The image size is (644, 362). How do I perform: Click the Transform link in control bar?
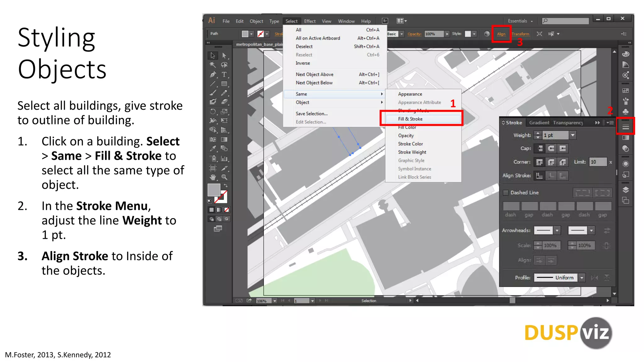tap(520, 34)
